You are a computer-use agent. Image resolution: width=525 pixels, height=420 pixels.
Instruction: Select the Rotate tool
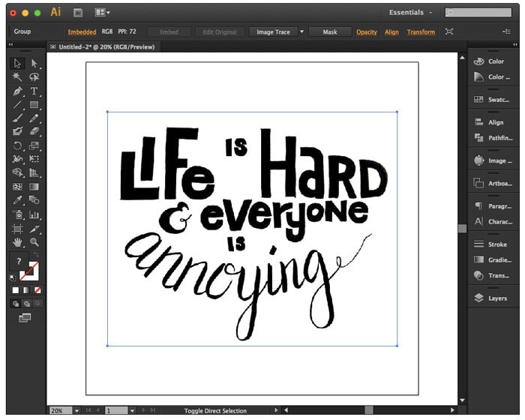[x=17, y=145]
